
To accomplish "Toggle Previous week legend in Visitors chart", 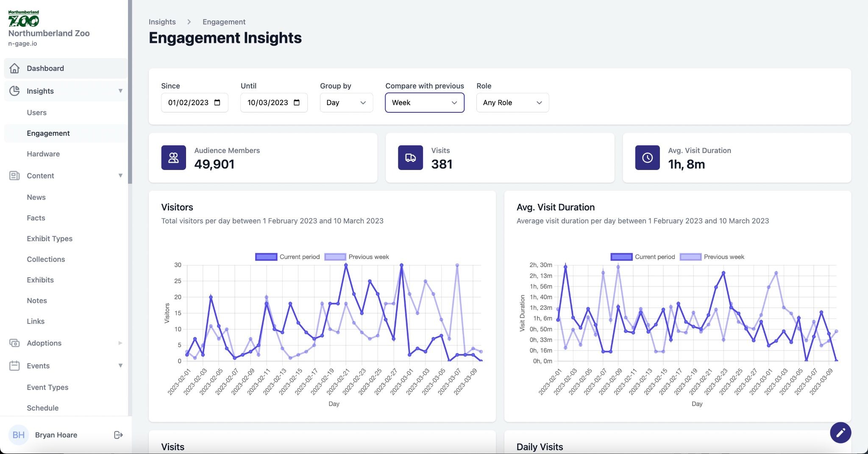I will [x=335, y=257].
